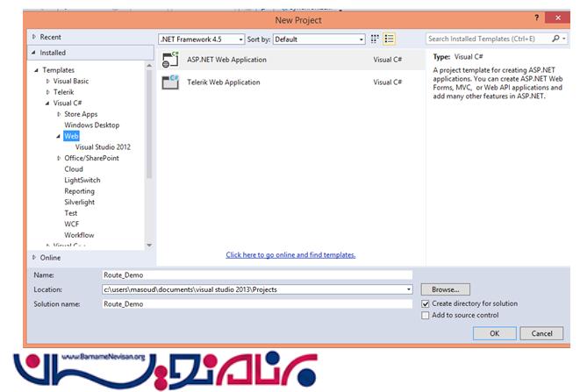
Task: Click the template tree scroll up arrow
Action: 149,66
